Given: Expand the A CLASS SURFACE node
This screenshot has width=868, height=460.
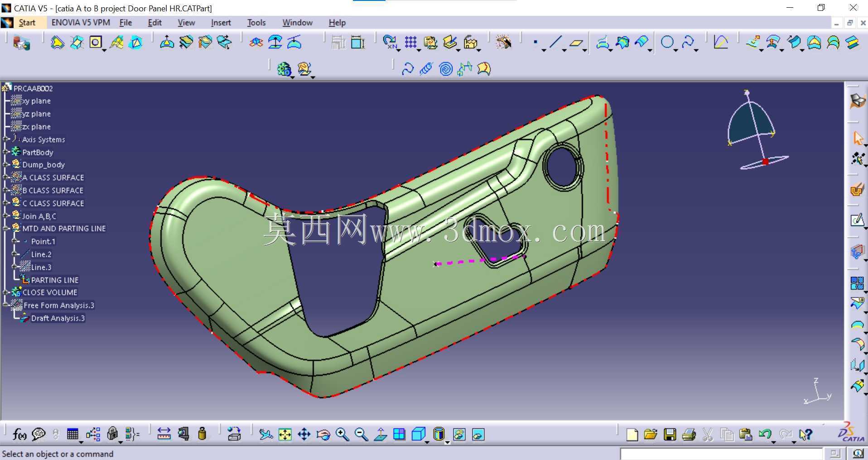Looking at the screenshot, I should (6, 177).
